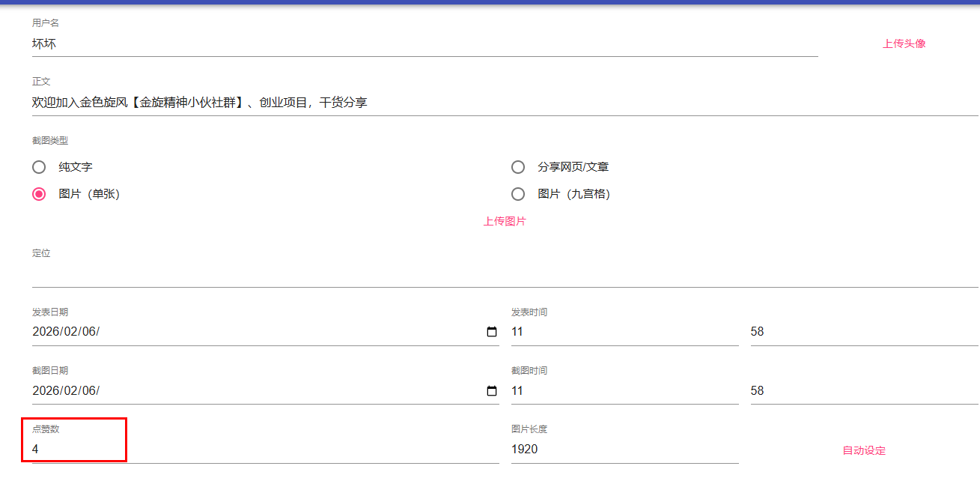Select the 图片（单张） radio option
The image size is (980, 478).
pos(39,194)
